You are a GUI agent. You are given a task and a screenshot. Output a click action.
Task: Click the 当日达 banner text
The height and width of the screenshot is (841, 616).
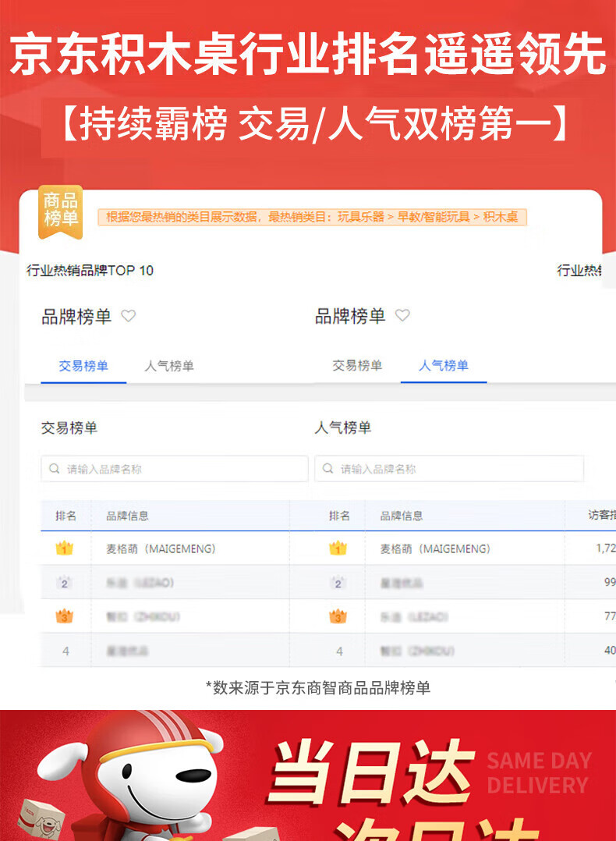click(x=371, y=772)
